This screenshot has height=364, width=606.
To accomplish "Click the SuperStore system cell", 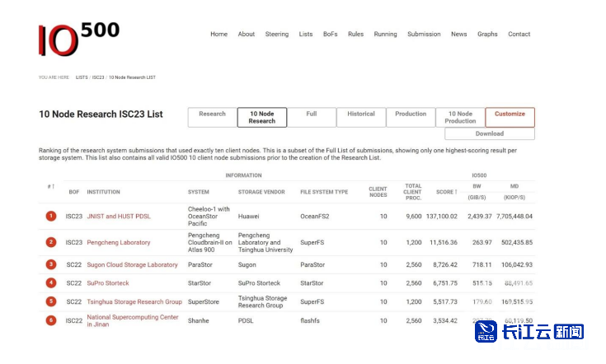I will (204, 301).
